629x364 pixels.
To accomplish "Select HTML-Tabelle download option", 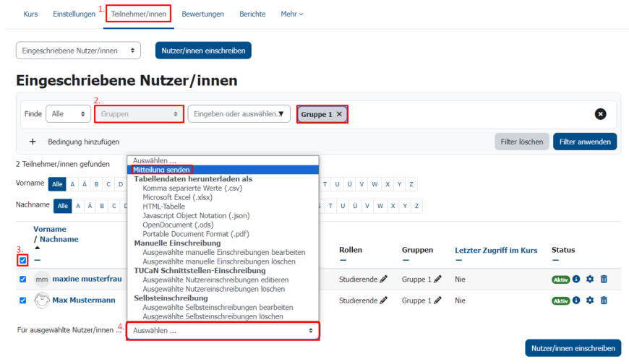I will [x=163, y=207].
